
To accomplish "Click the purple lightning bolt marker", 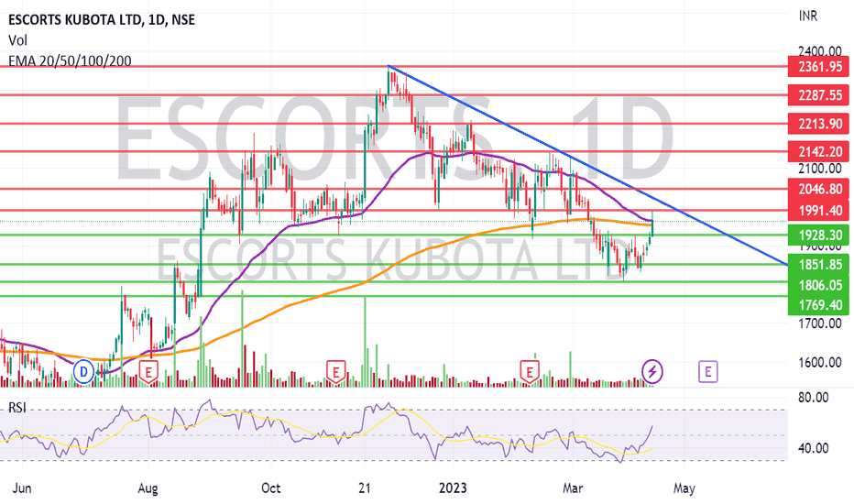I will (x=652, y=372).
